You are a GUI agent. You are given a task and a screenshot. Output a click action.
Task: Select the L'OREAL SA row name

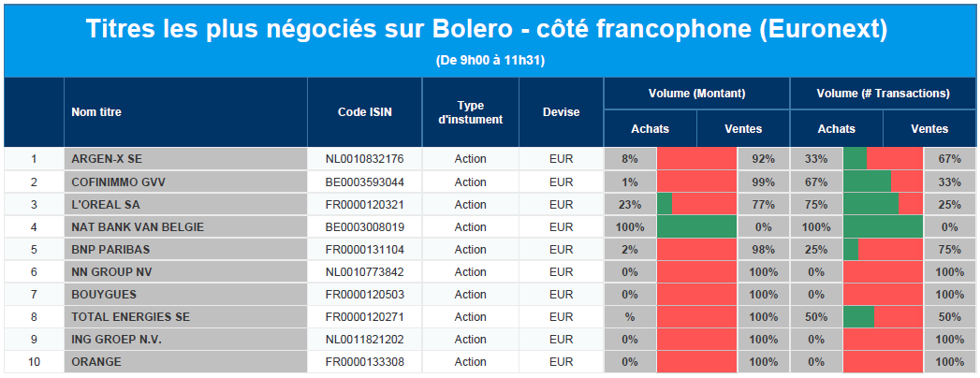point(106,204)
